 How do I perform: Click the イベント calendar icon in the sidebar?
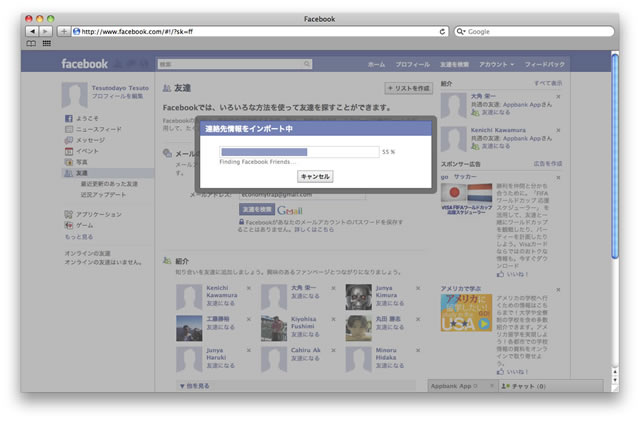coord(69,151)
